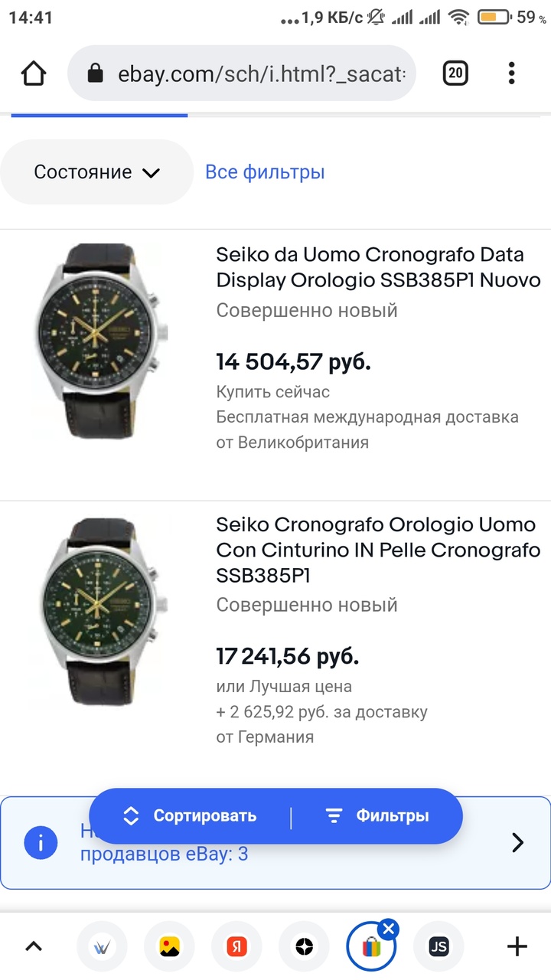The height and width of the screenshot is (980, 551).
Task: Open the tab switcher showing 20 tabs
Action: pos(455,73)
